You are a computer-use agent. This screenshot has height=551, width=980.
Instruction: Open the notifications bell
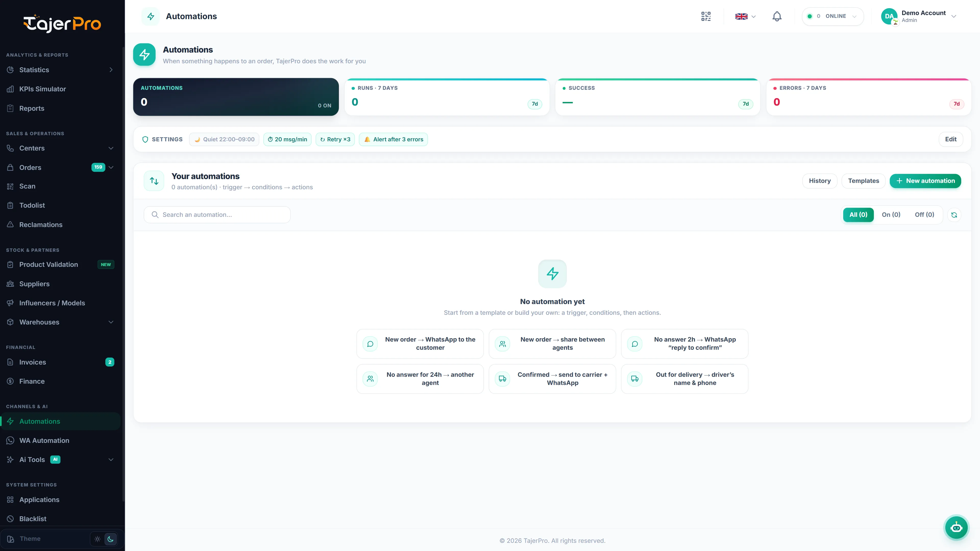point(777,16)
